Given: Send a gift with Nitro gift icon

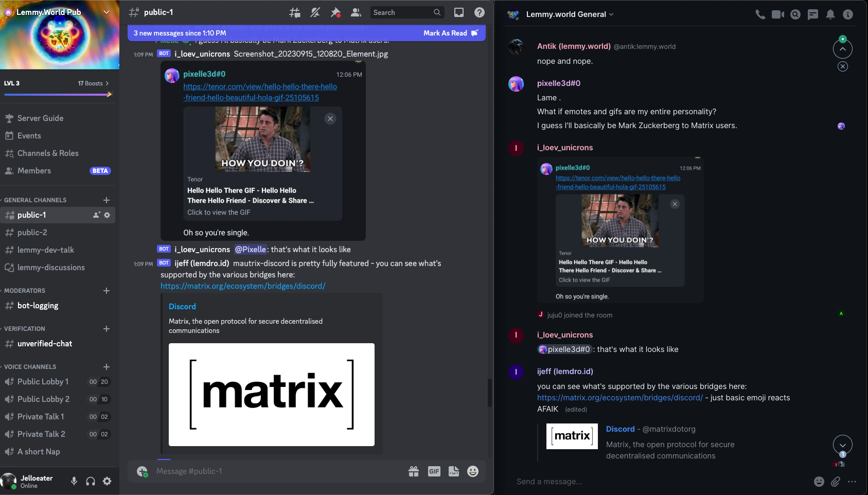Looking at the screenshot, I should [414, 471].
